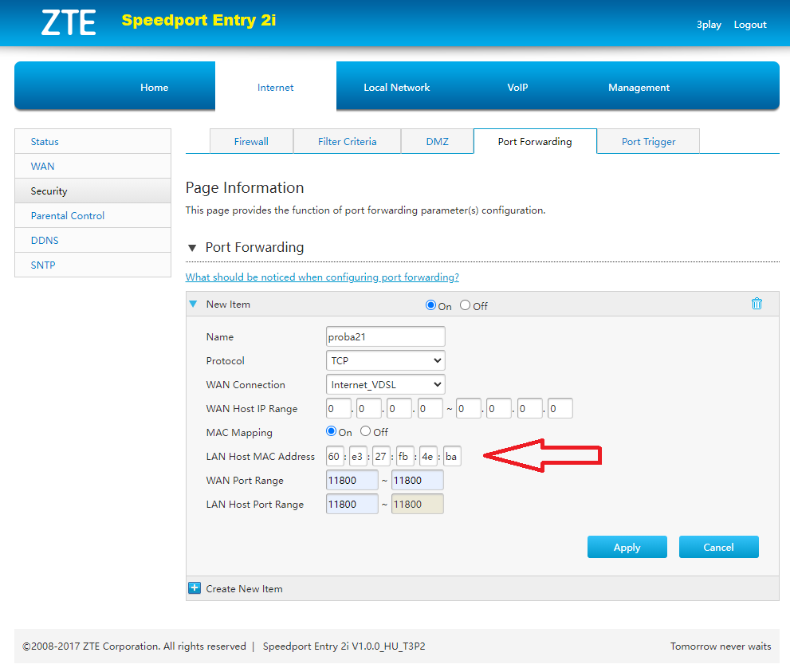Go to the Home tab

pyautogui.click(x=154, y=87)
